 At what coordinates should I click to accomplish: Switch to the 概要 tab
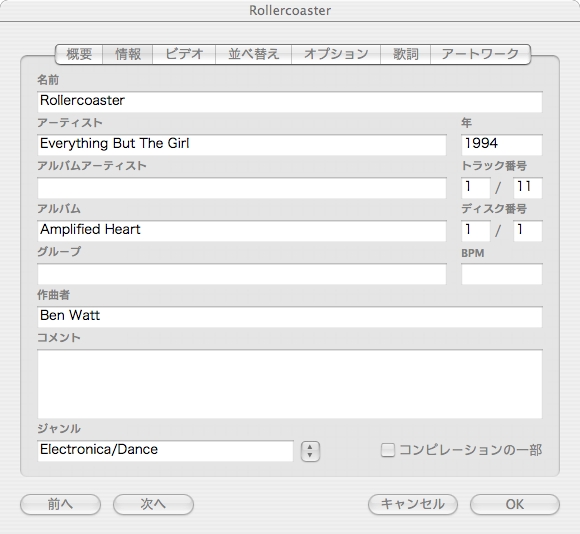[x=79, y=54]
